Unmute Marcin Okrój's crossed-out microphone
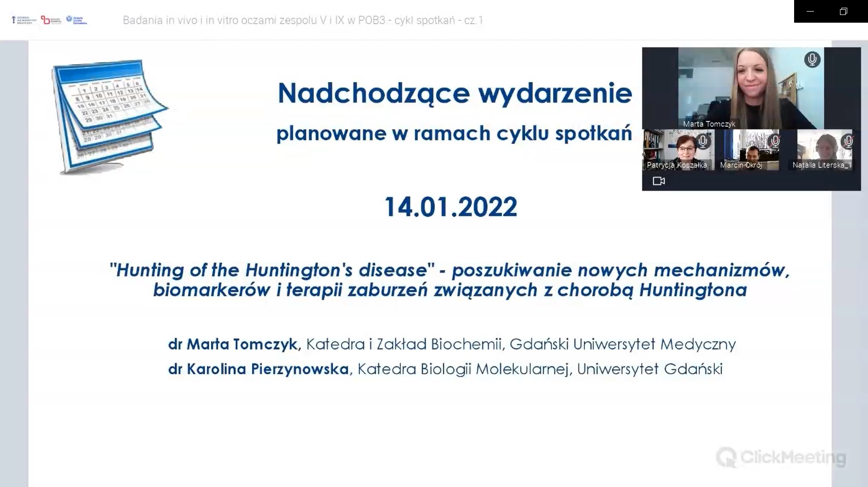 point(775,141)
